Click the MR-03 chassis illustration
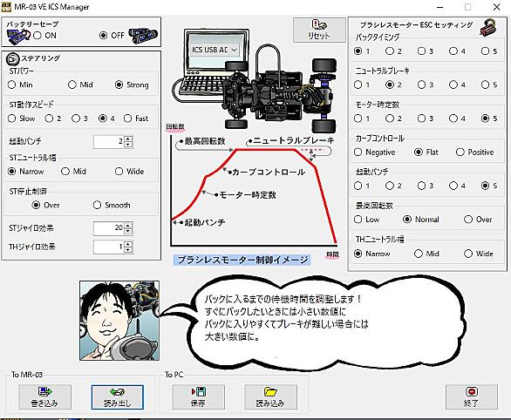This screenshot has height=420, width=511. [280, 90]
